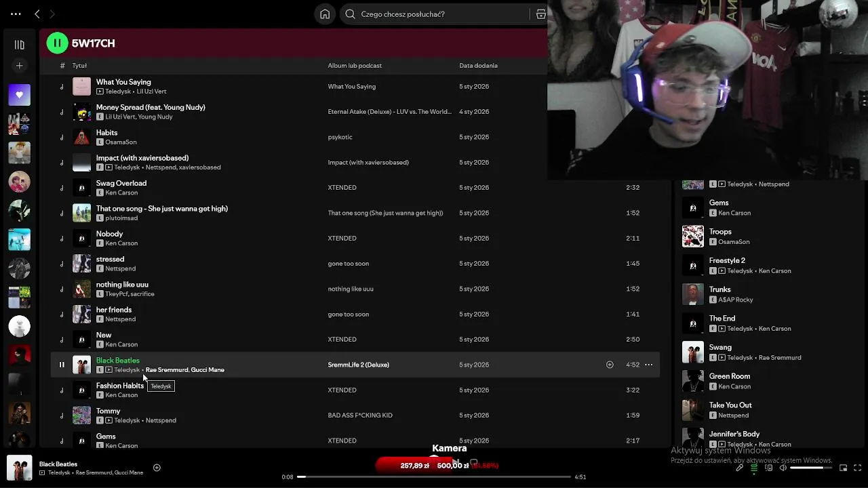Select Green Room in the queue panel
Image resolution: width=868 pixels, height=488 pixels.
click(730, 376)
